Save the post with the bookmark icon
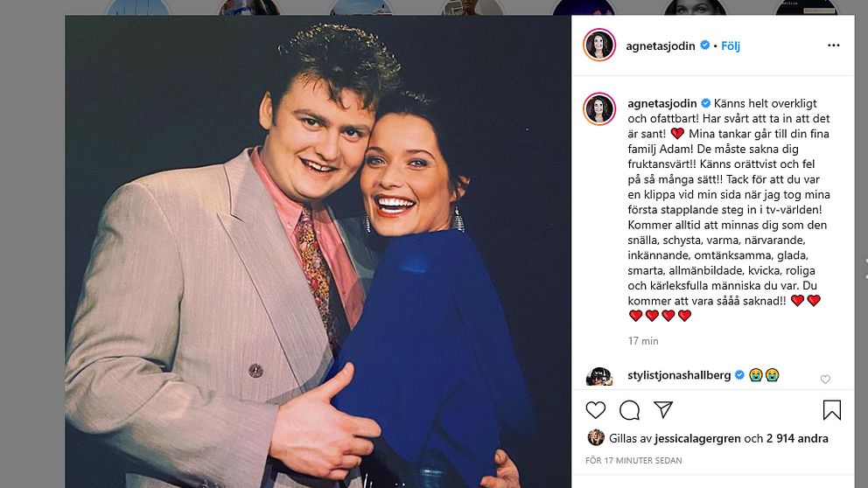Viewport: 868px width, 488px height. coord(831,410)
